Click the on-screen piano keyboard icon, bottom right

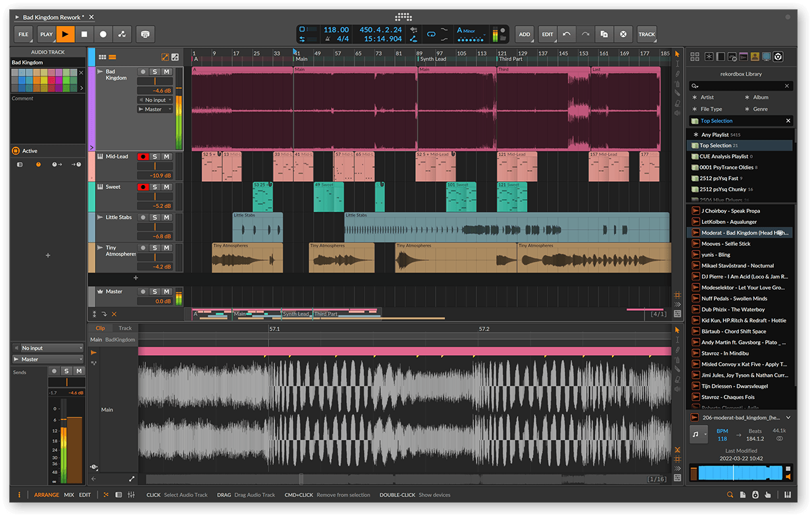tap(787, 495)
